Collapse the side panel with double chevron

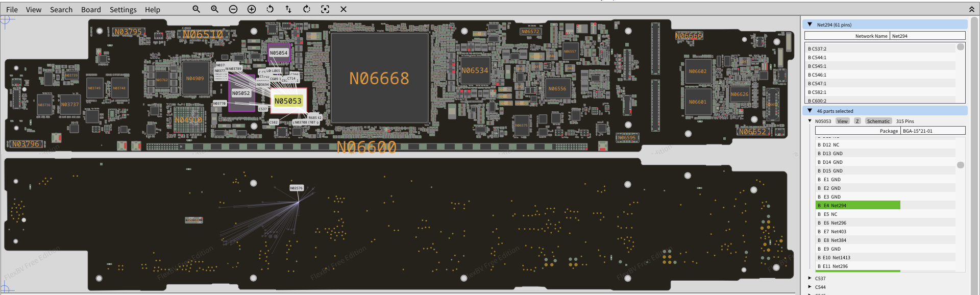coord(971,9)
